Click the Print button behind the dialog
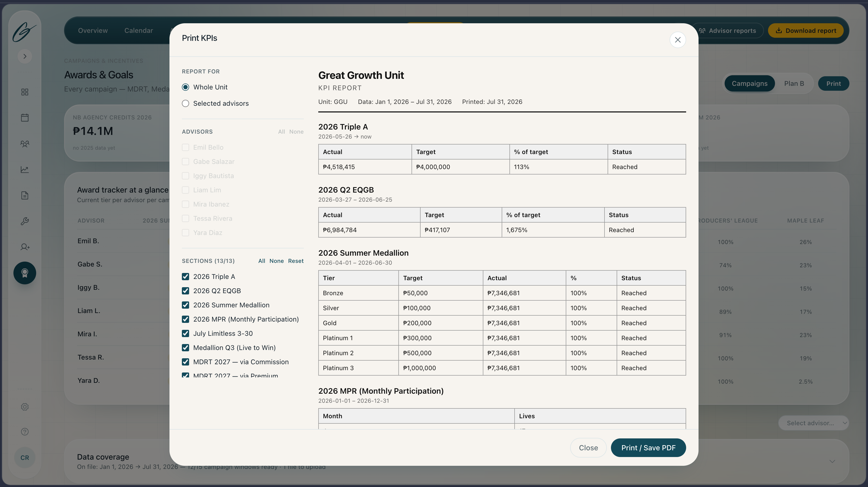The width and height of the screenshot is (868, 487). coord(833,83)
